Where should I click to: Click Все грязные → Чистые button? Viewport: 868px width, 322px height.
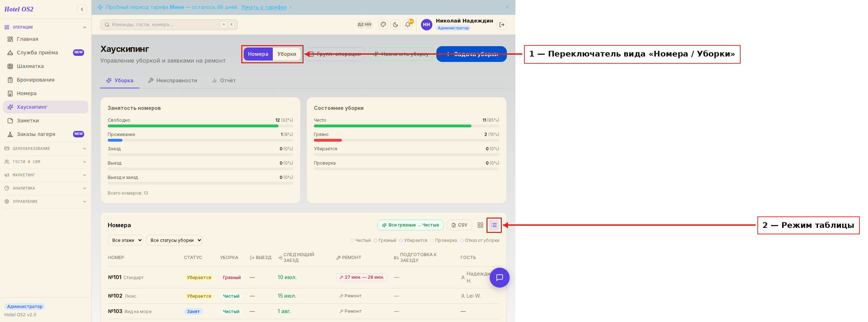coord(410,225)
